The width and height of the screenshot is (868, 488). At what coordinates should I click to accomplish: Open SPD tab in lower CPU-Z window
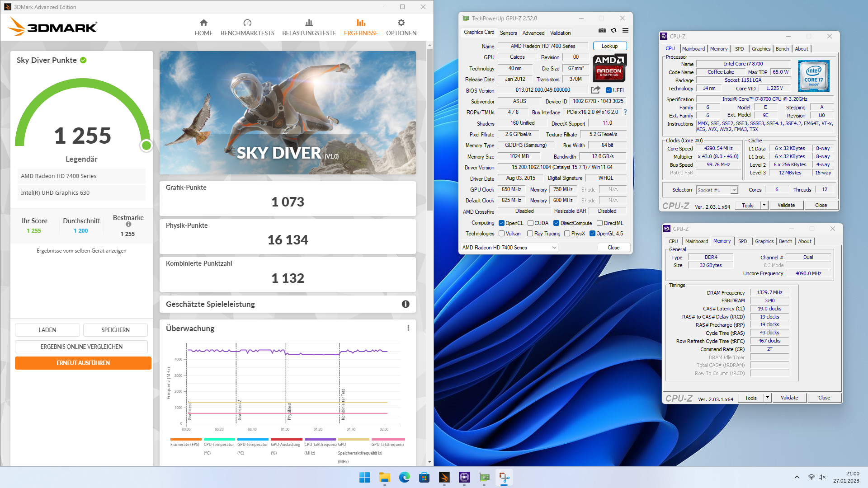(742, 241)
